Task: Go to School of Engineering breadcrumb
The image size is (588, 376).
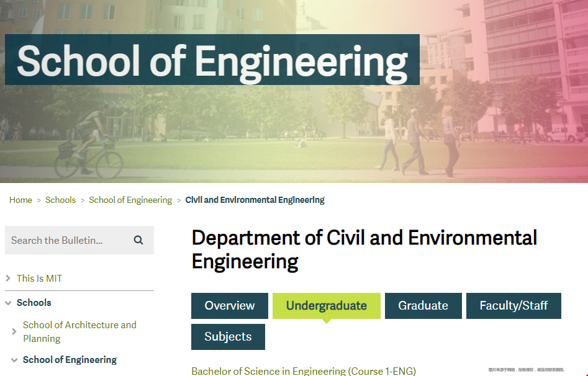Action: click(130, 200)
